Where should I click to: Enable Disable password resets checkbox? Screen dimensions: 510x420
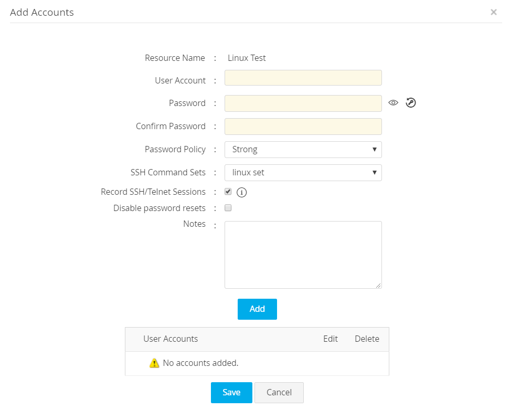coord(228,208)
